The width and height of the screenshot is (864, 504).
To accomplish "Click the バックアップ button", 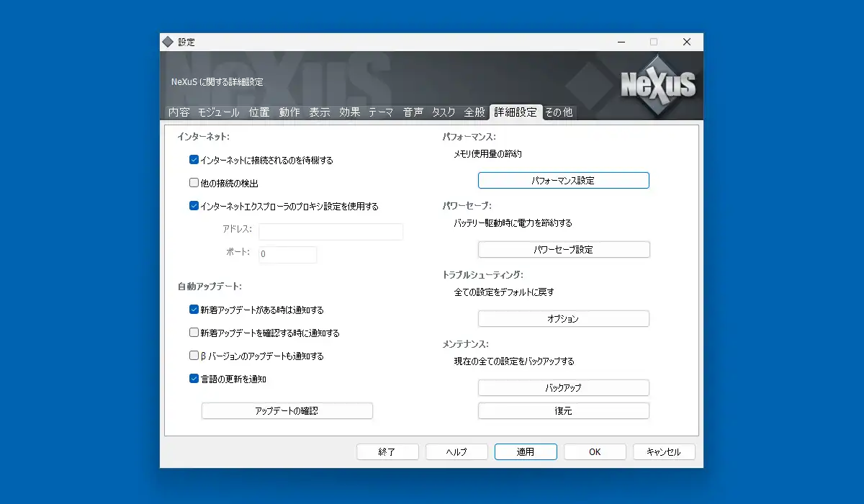I will [x=564, y=387].
